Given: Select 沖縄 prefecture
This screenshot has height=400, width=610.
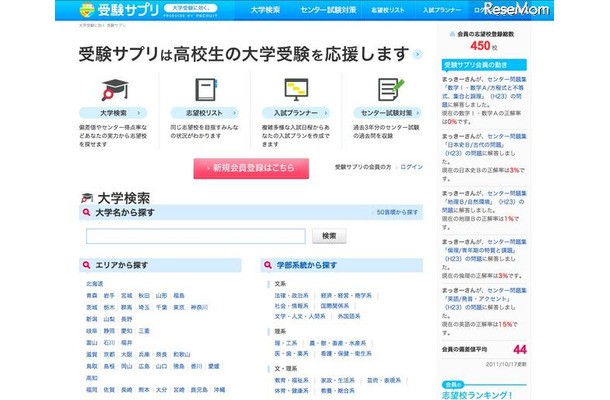Looking at the screenshot, I should [x=219, y=389].
